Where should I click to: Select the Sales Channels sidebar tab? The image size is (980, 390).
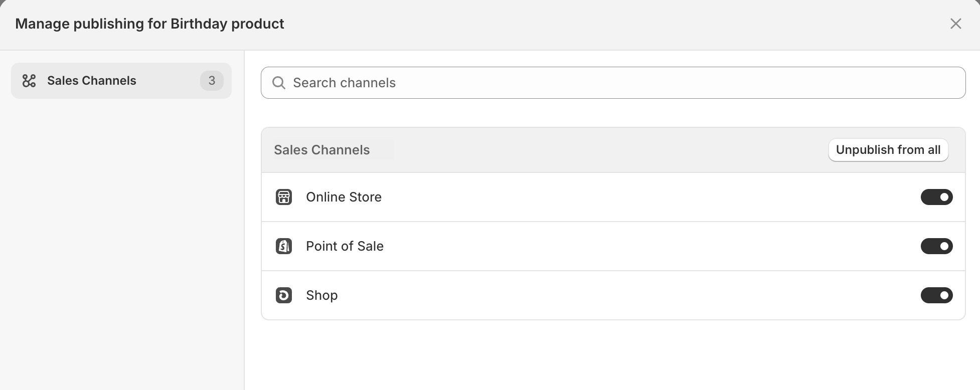92,81
